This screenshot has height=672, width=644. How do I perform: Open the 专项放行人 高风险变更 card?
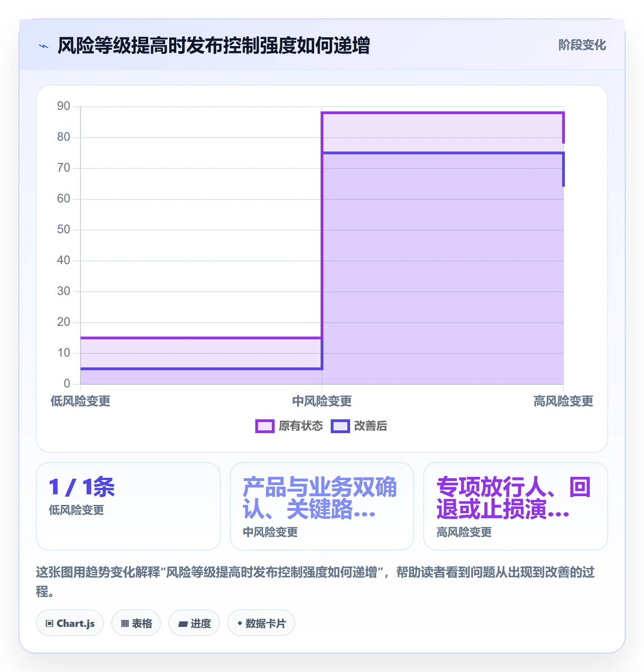(516, 506)
